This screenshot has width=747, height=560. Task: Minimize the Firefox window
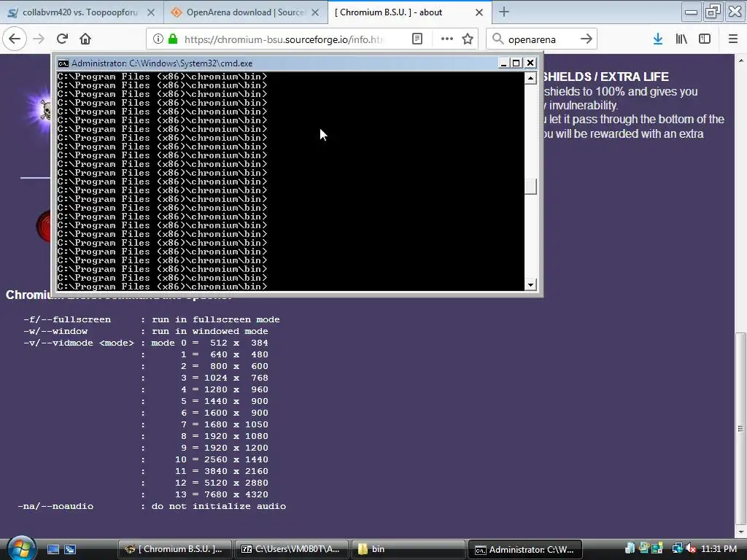(x=692, y=12)
